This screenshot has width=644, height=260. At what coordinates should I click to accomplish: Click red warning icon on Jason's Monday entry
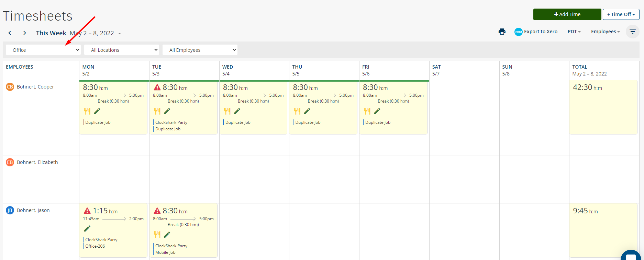tap(87, 211)
